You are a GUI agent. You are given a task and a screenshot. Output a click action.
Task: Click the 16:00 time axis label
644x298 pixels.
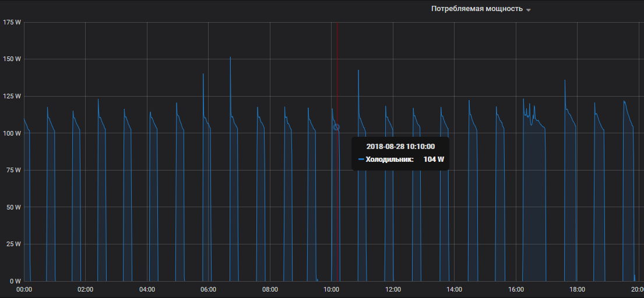pyautogui.click(x=516, y=289)
